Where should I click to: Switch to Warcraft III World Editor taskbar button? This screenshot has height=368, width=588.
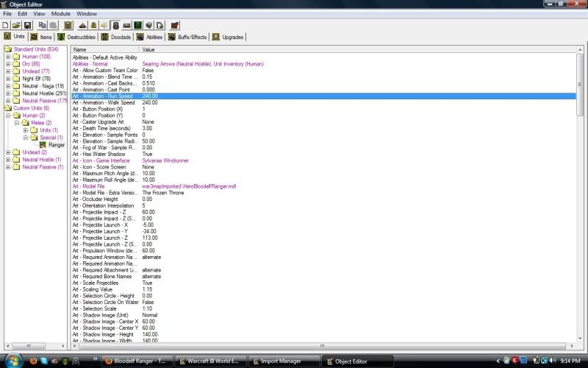[x=211, y=361]
